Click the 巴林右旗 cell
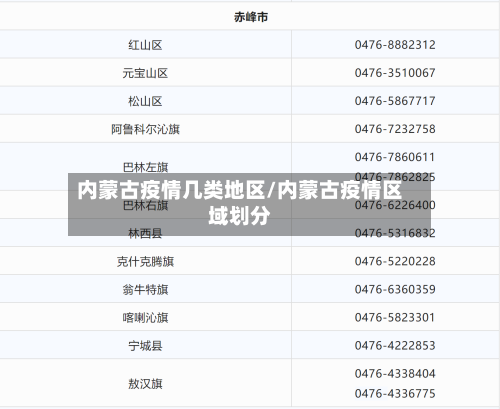 click(145, 205)
